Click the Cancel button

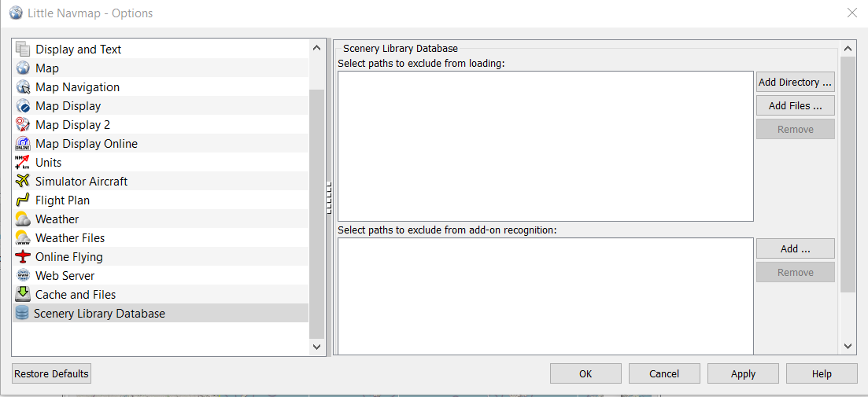click(663, 373)
